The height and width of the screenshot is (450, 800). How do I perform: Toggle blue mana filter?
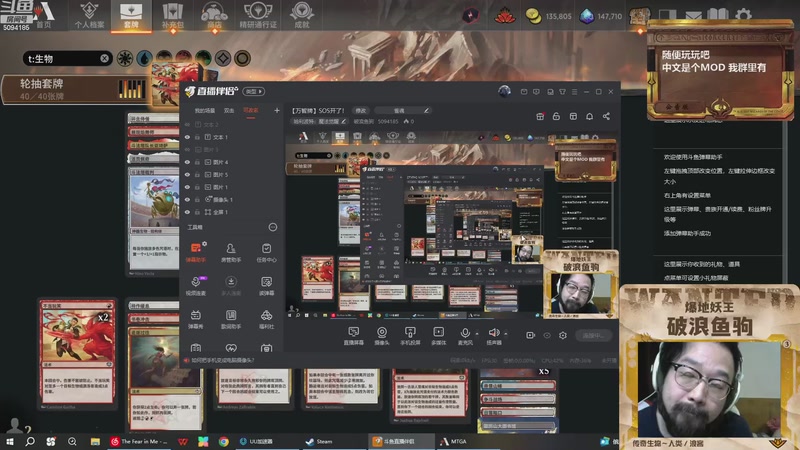pos(144,58)
